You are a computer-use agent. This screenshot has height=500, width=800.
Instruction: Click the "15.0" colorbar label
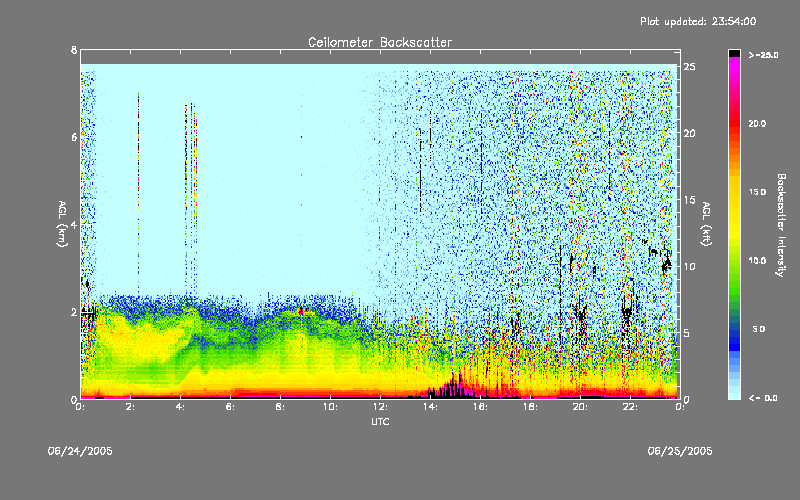tap(757, 192)
